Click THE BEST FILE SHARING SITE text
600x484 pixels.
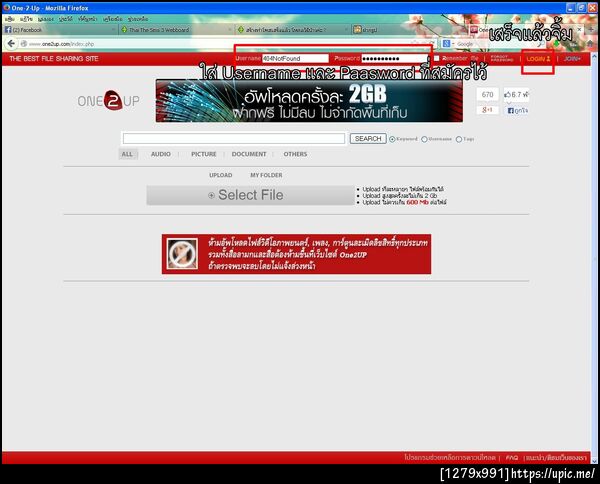[x=54, y=59]
